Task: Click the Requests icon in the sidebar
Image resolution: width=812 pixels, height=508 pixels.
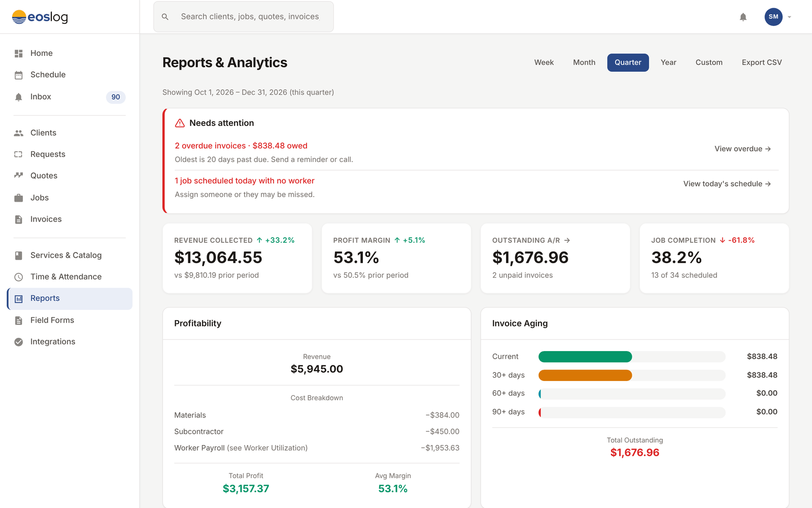Action: [19, 154]
